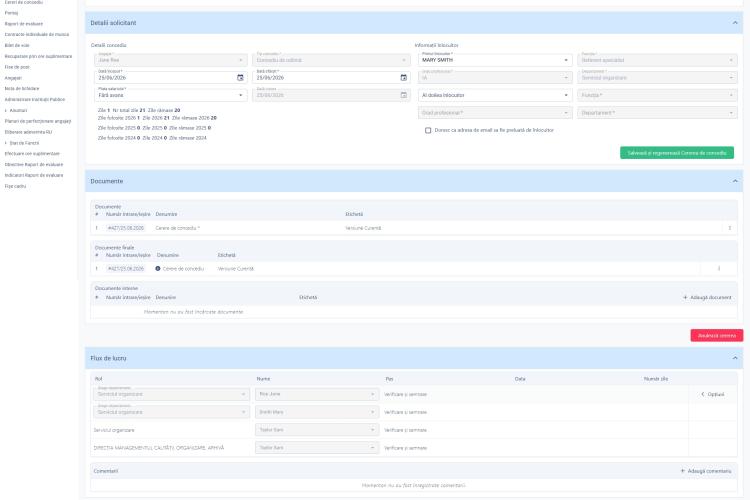Open Bilet de voie in the sidebar

click(x=17, y=45)
